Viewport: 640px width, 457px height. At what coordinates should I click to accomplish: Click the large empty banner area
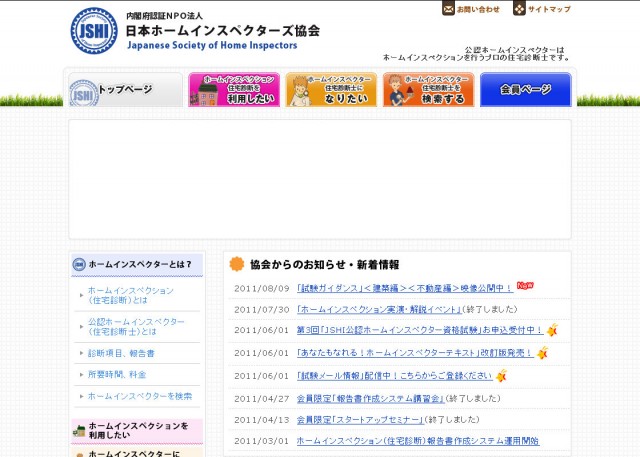[320, 180]
